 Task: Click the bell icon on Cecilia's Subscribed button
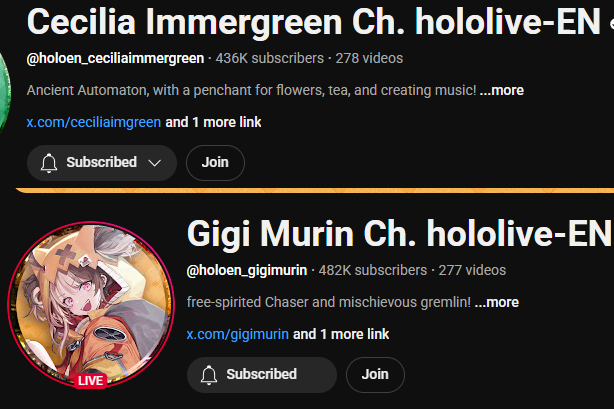click(49, 163)
